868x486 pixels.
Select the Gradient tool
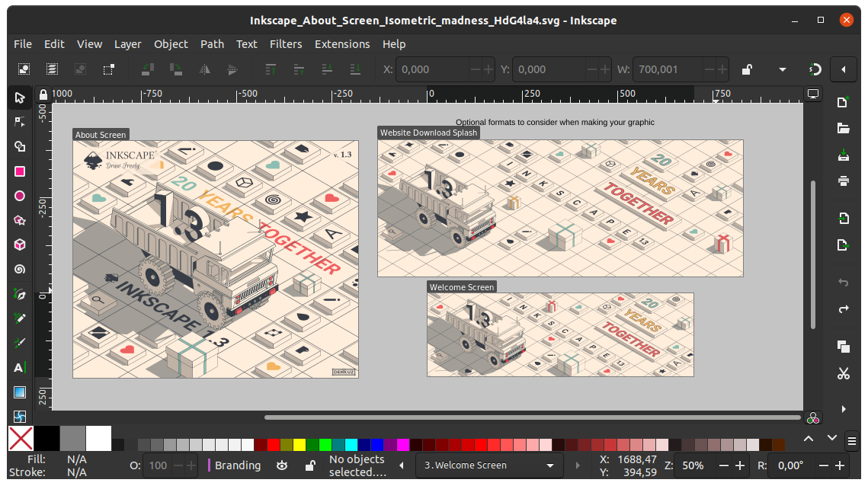19,392
